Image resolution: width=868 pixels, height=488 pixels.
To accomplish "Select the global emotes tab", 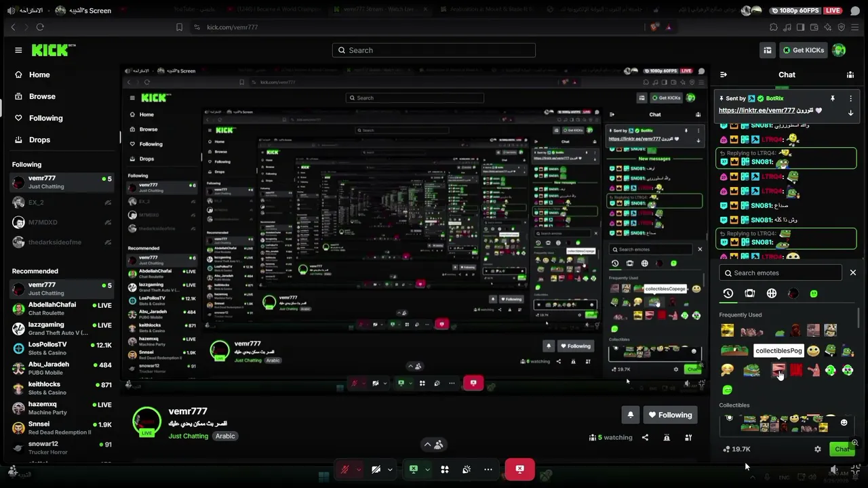I will pyautogui.click(x=772, y=293).
